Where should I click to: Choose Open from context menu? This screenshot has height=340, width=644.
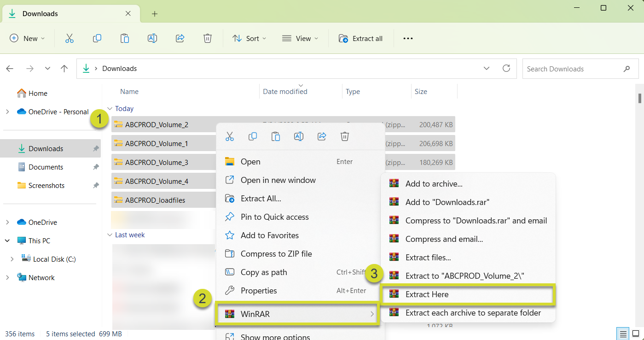point(300,162)
